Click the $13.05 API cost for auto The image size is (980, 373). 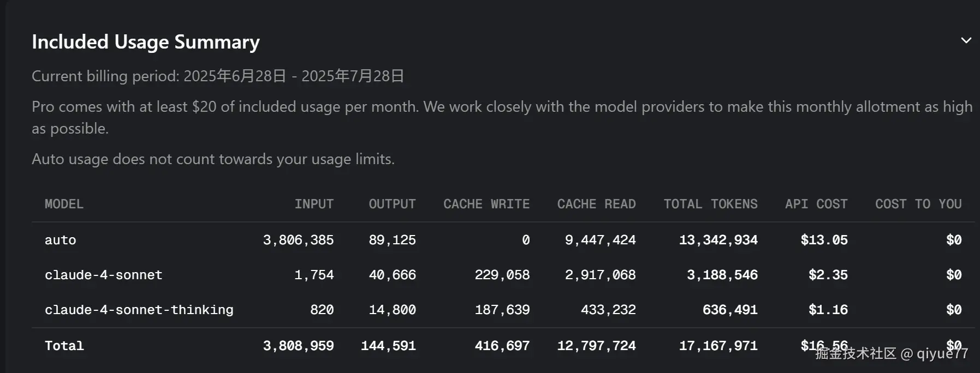click(x=824, y=240)
